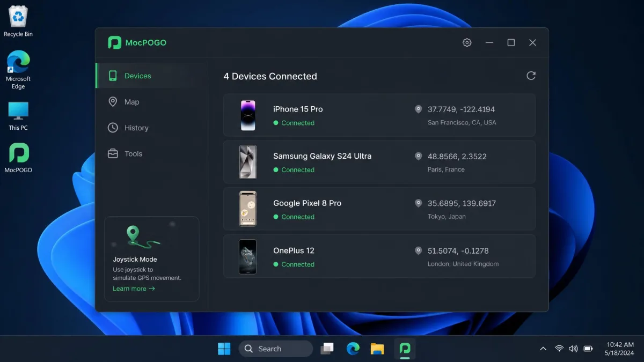Select the OnePlus 12 device thumbnail
This screenshot has width=644, height=362.
click(248, 256)
